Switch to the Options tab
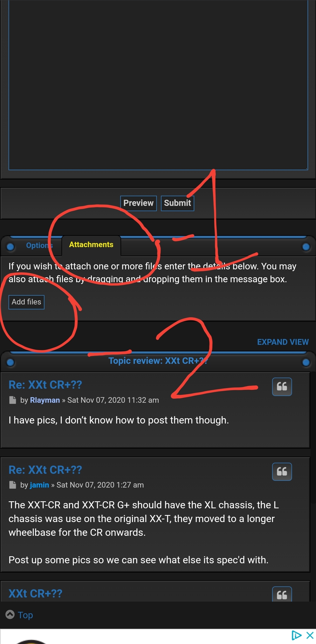Screen dimensions: 316x644 [39, 245]
